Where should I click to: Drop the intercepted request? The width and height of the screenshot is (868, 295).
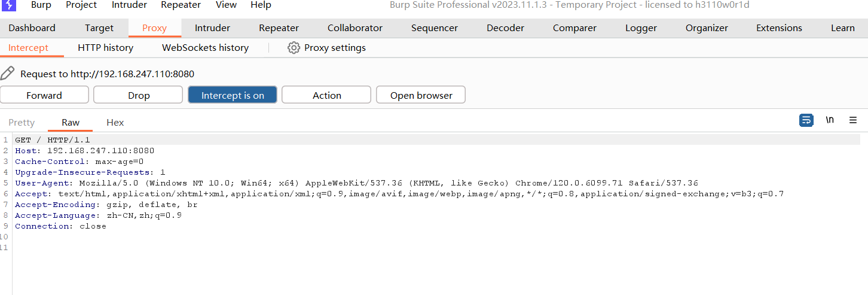(x=139, y=95)
